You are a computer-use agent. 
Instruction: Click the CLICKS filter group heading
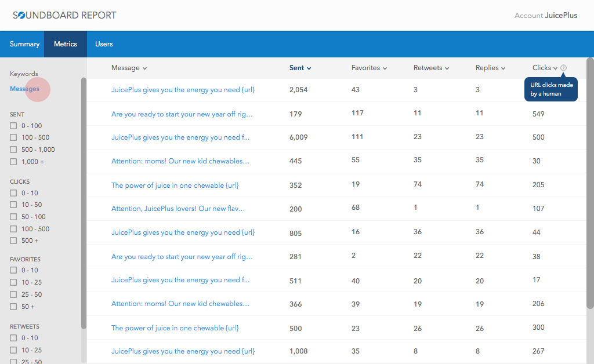[x=20, y=181]
